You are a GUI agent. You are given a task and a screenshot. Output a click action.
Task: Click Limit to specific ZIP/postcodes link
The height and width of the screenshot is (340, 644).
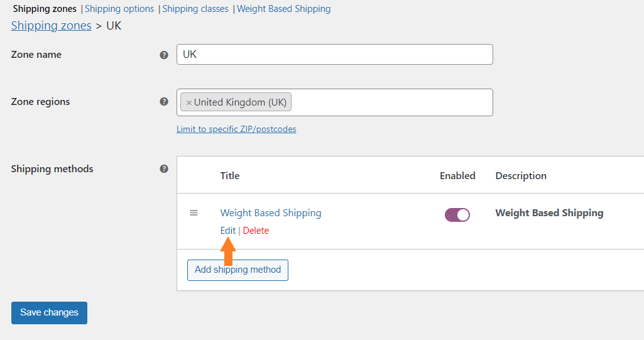pos(236,129)
